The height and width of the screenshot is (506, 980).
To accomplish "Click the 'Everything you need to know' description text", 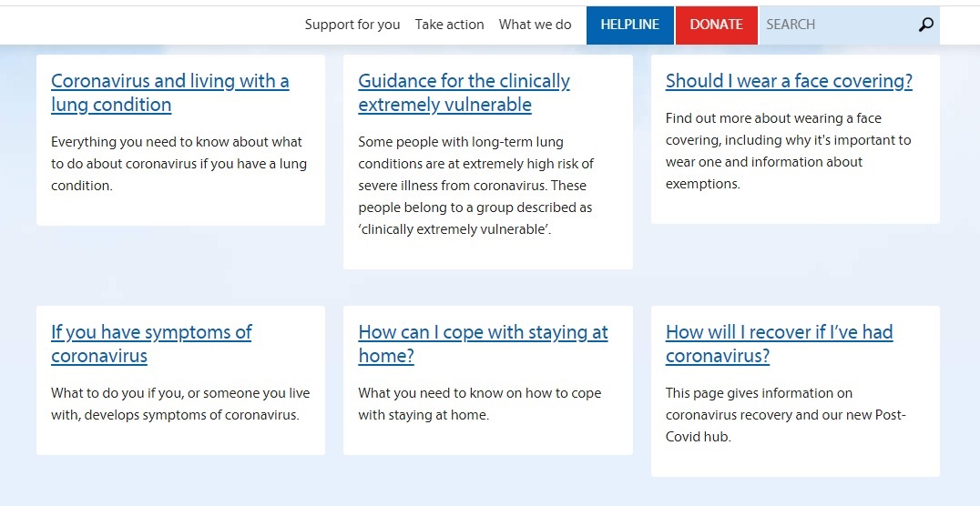I will pos(179,164).
